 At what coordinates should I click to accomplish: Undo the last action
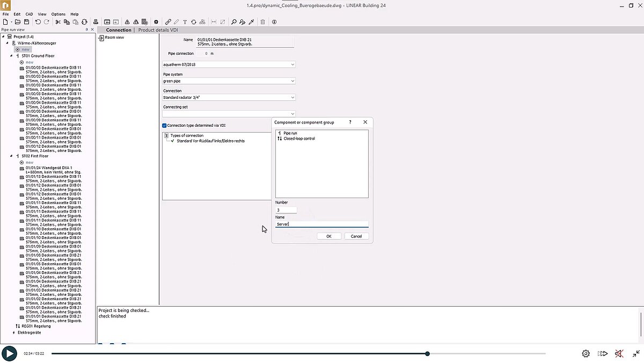[37, 21]
